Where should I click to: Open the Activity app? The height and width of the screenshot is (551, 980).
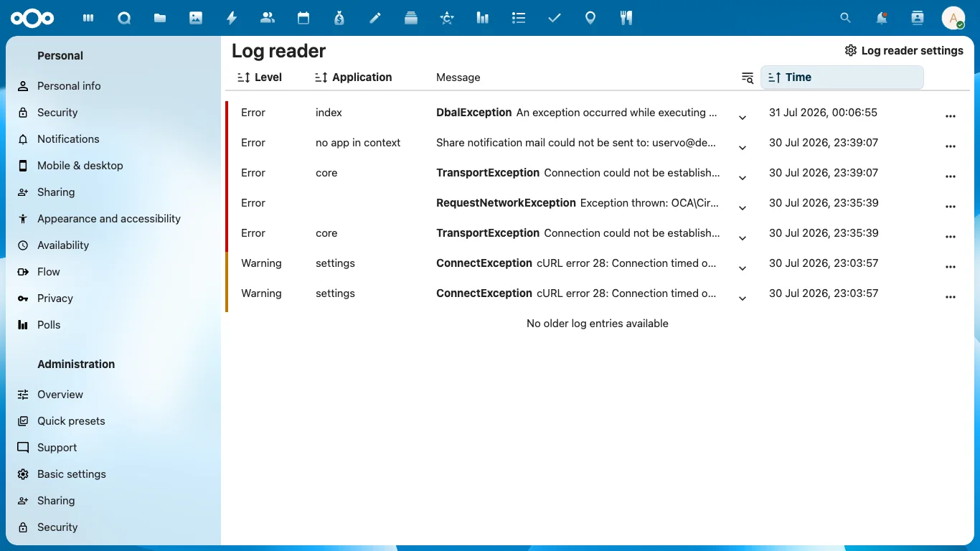click(x=232, y=19)
